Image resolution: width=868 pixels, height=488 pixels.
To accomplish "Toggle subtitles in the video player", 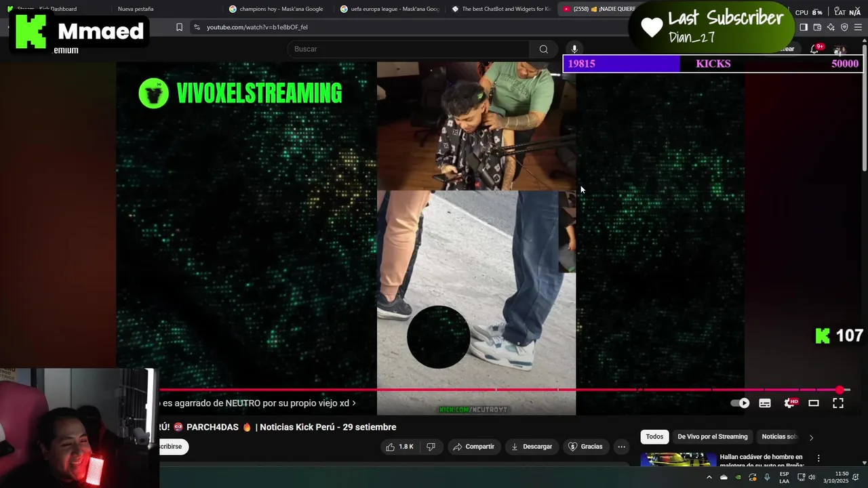I will pos(765,403).
